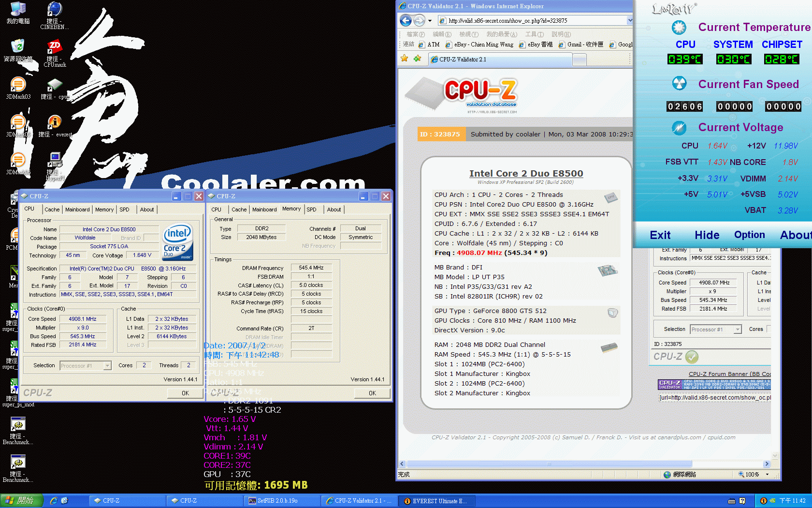Screen dimensions: 812x508
Task: Switch to the EVEREST Ultimate taskbar item
Action: click(437, 501)
